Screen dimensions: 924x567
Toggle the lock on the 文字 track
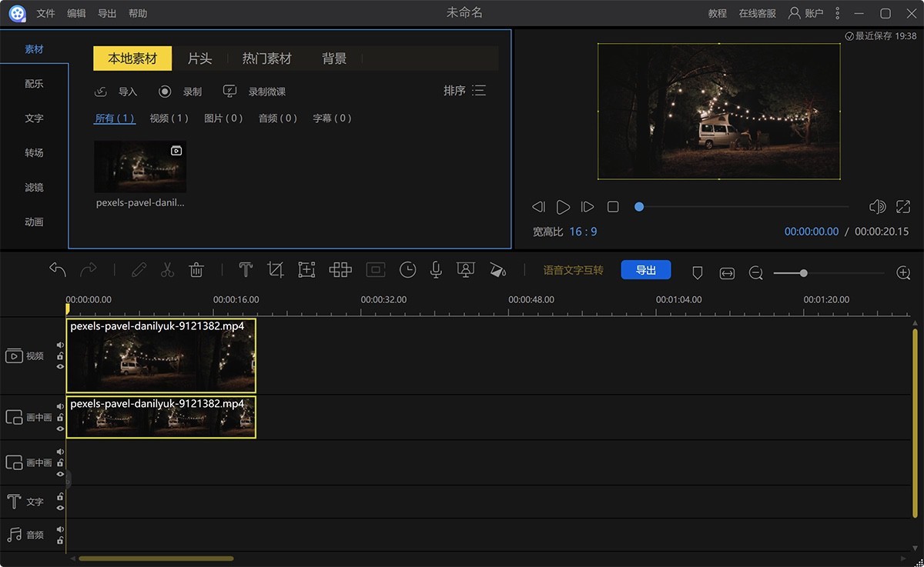click(60, 497)
